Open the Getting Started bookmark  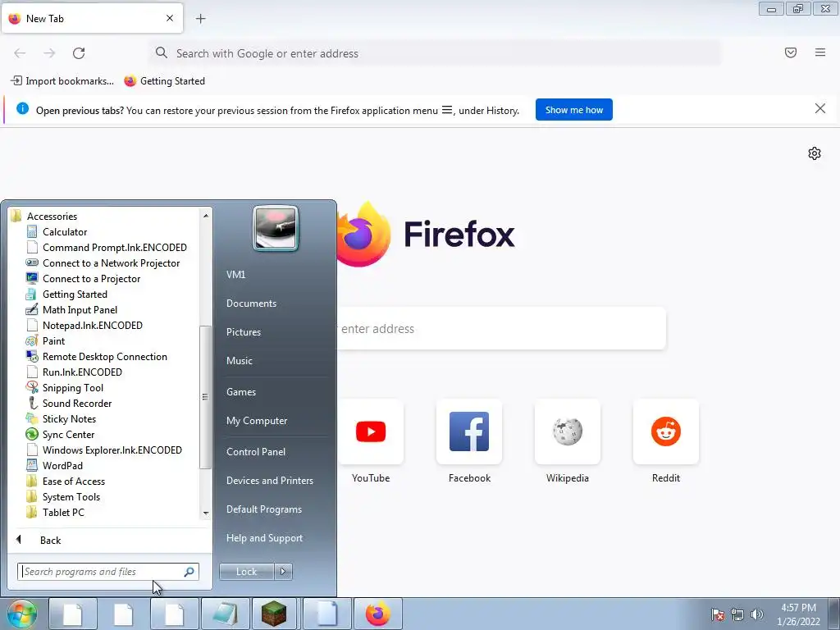[164, 81]
